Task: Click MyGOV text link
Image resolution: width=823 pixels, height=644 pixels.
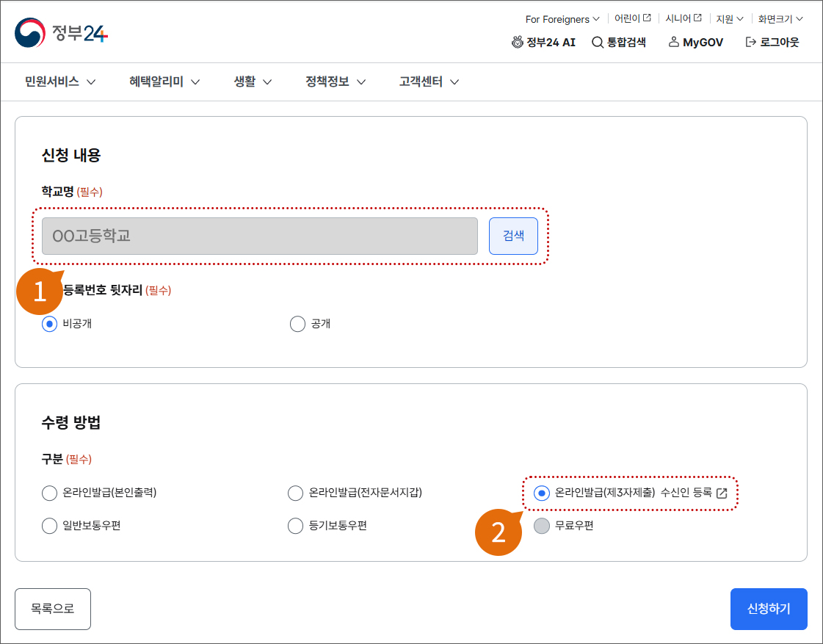Action: 703,42
